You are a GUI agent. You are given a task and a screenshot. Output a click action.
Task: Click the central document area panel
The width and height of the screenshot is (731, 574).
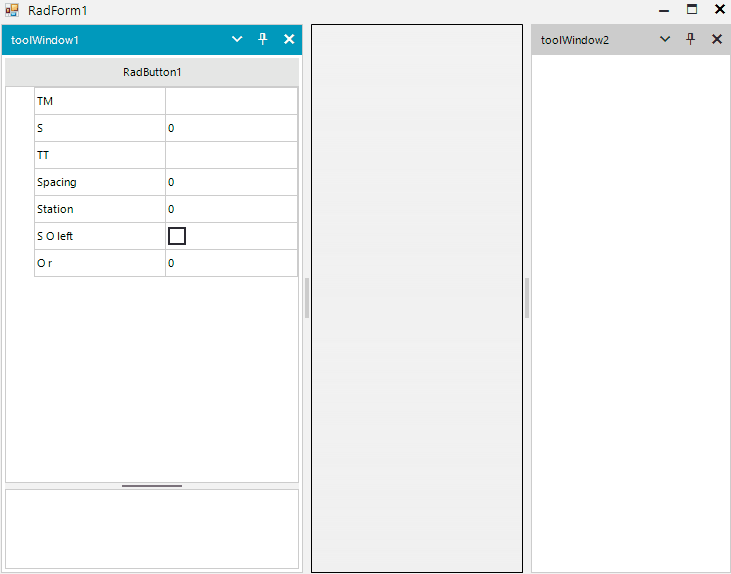pyautogui.click(x=417, y=298)
